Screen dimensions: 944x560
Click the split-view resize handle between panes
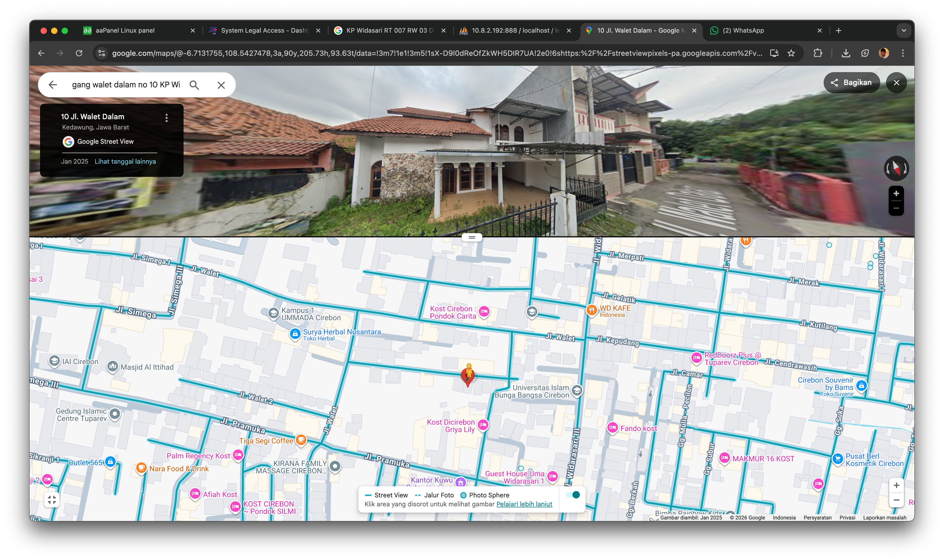[x=472, y=237]
